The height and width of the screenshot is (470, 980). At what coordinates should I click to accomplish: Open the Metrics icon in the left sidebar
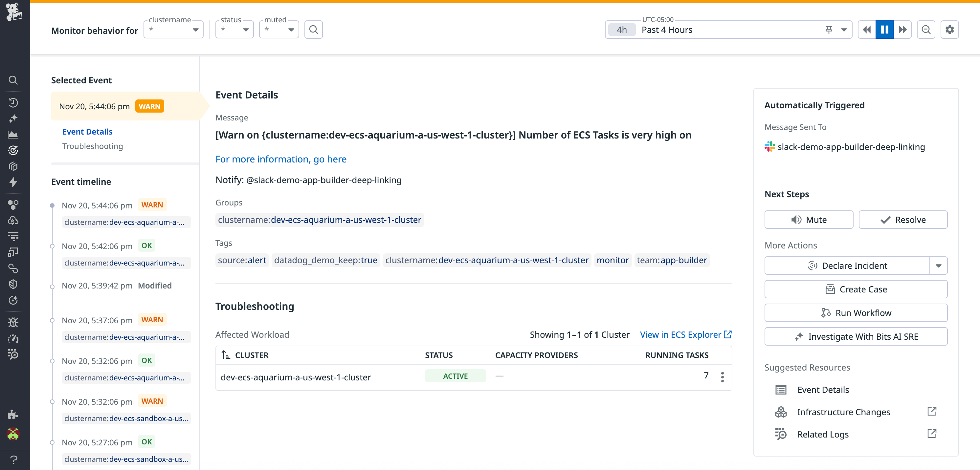[x=13, y=134]
